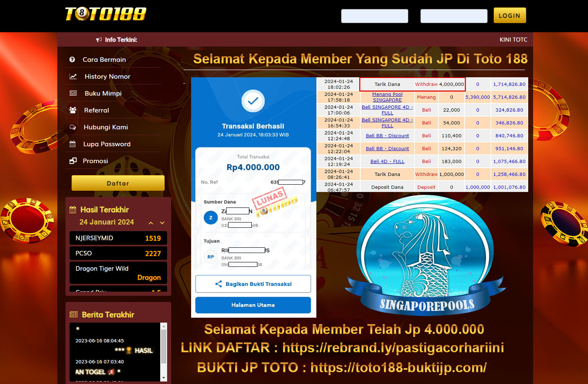Viewport: 588px width, 384px height.
Task: Show next result date with down chevron
Action: pyautogui.click(x=162, y=223)
